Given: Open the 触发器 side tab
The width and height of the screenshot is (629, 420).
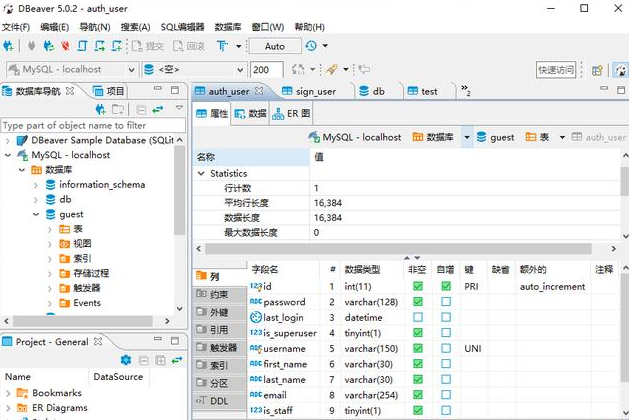Looking at the screenshot, I should click(x=218, y=348).
